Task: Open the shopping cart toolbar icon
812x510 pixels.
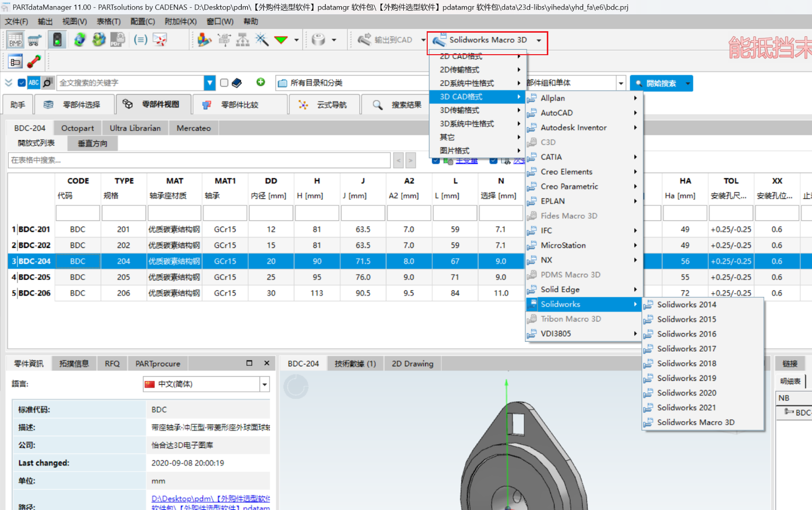Action: click(x=35, y=40)
